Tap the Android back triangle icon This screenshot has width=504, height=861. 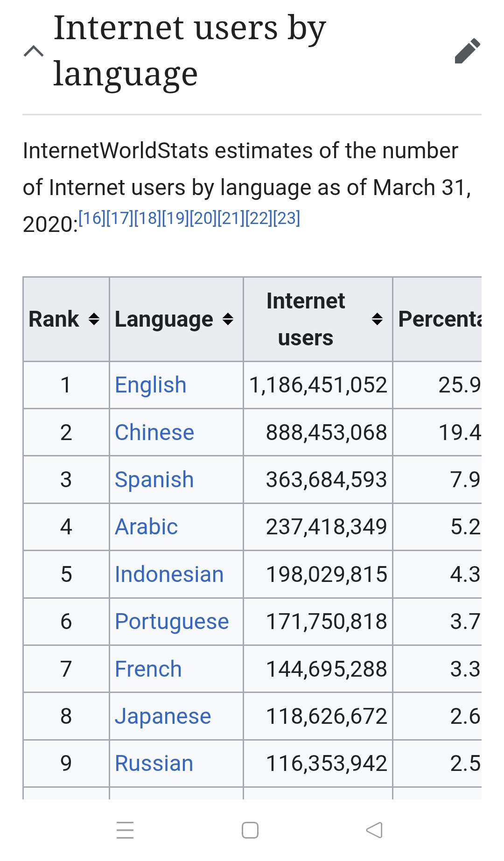tap(374, 830)
